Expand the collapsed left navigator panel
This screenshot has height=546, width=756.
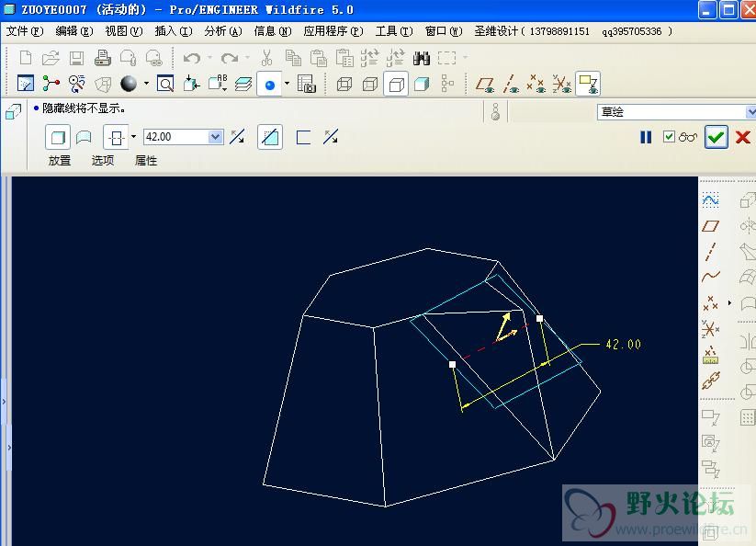click(4, 402)
